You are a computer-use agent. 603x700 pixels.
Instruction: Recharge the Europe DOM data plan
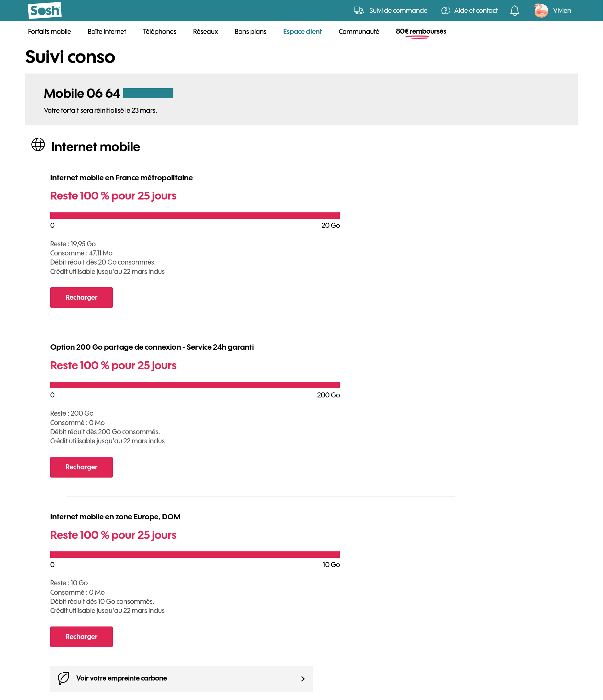81,637
